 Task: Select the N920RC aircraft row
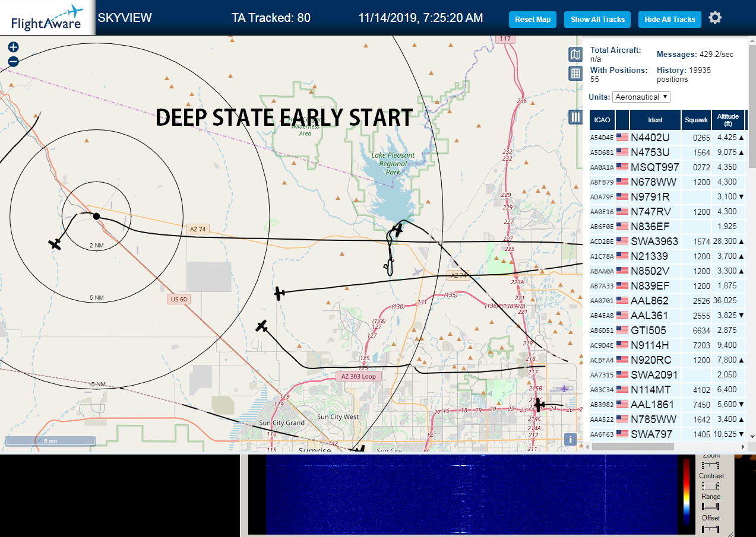click(668, 360)
